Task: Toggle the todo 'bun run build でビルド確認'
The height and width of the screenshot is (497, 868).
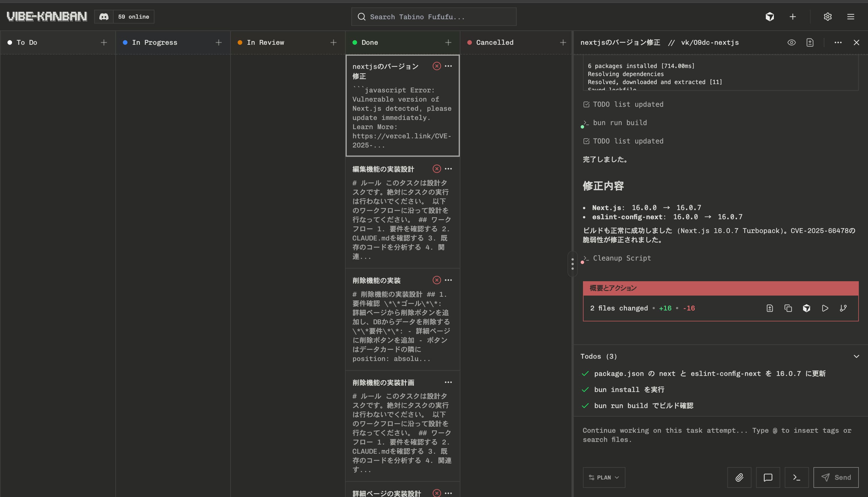Action: 586,405
